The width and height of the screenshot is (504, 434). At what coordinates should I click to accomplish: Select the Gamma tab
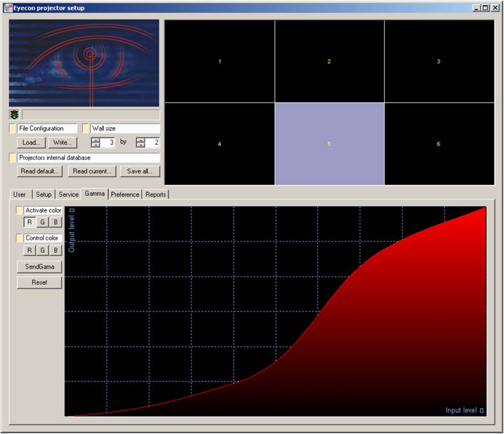(95, 193)
